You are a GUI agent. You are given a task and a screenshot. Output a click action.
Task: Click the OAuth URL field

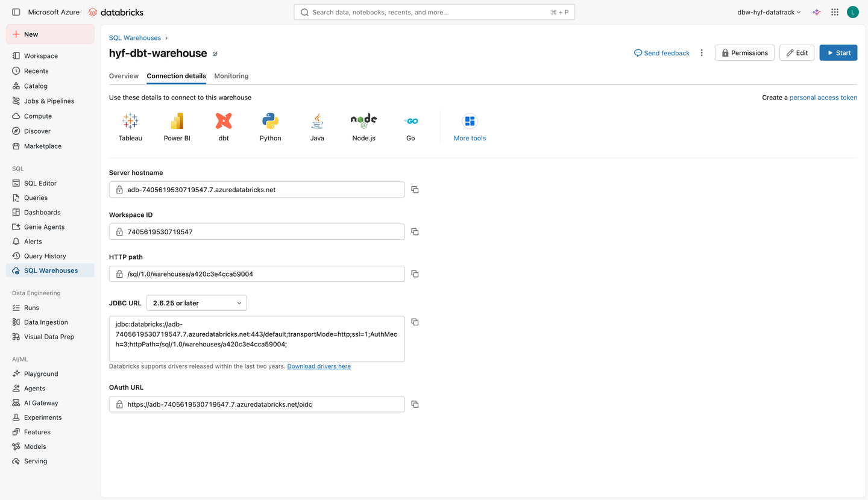257,404
